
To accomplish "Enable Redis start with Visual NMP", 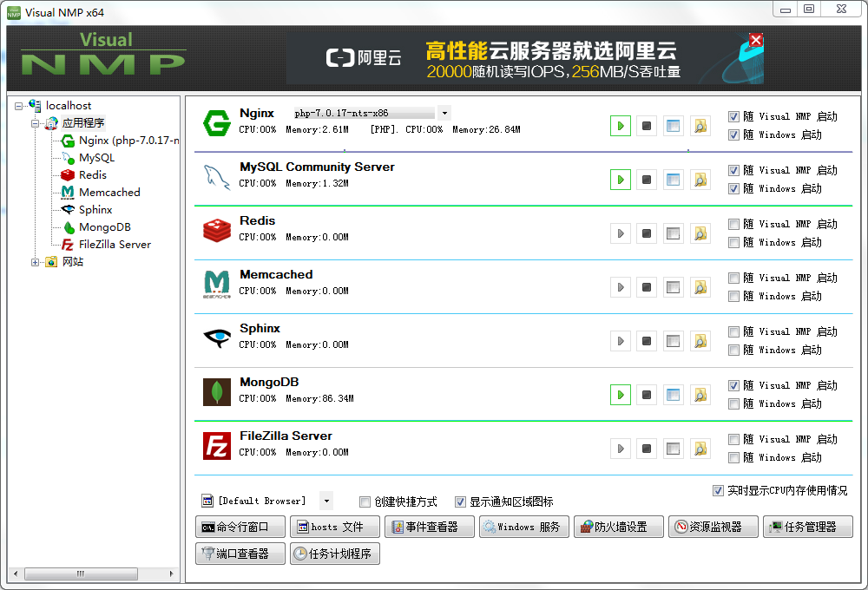I will (x=734, y=224).
